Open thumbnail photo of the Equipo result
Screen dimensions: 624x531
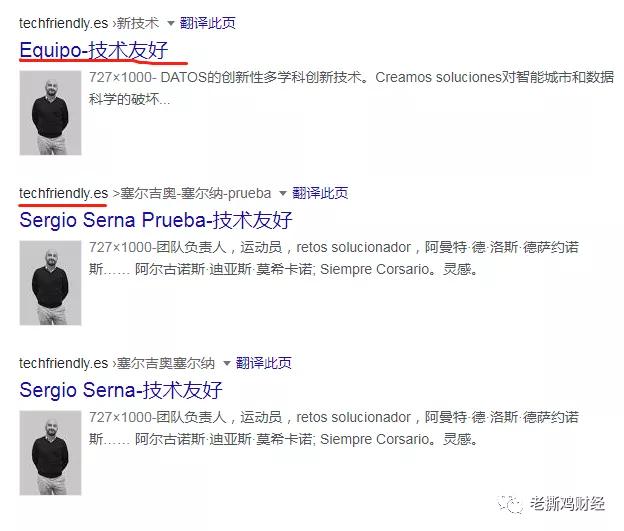point(51,113)
